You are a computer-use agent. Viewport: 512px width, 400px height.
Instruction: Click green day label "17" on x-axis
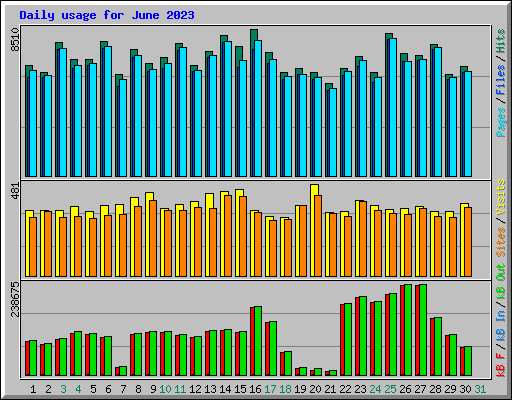[270, 389]
